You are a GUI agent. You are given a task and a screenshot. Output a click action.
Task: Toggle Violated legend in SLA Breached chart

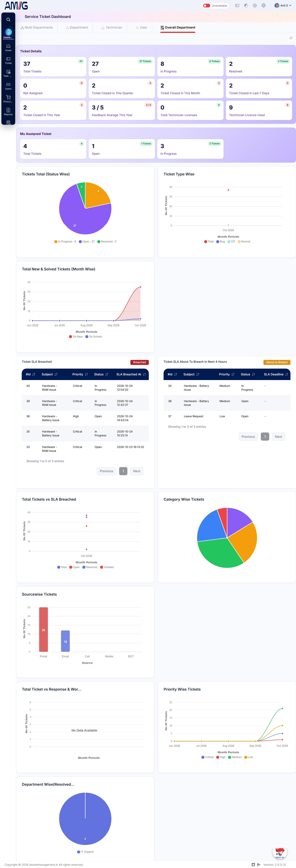(x=107, y=567)
